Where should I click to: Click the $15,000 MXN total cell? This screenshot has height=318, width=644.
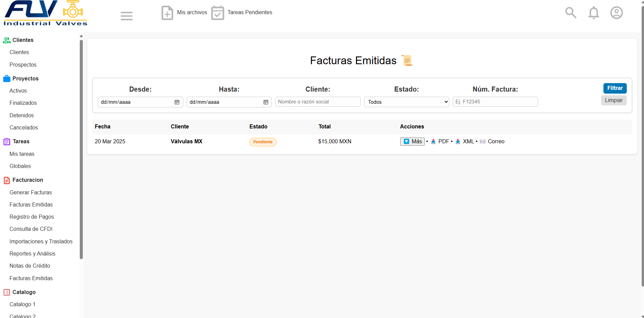click(x=335, y=142)
